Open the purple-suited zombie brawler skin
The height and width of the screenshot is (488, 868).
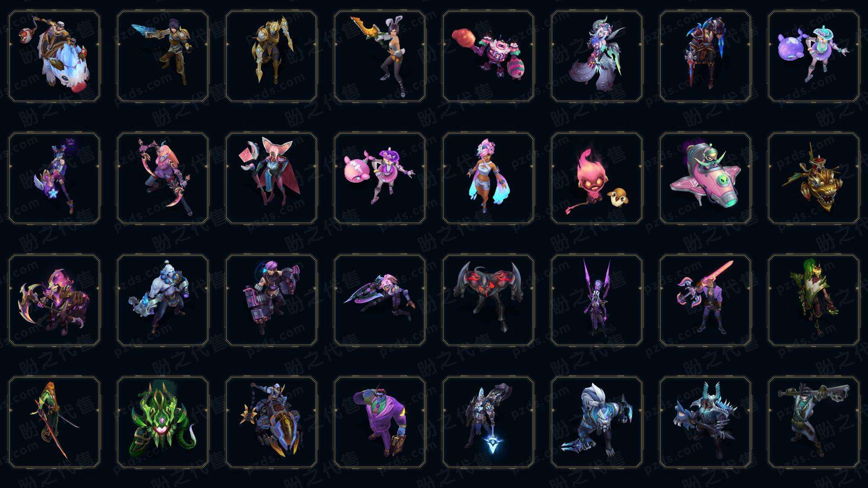(380, 422)
